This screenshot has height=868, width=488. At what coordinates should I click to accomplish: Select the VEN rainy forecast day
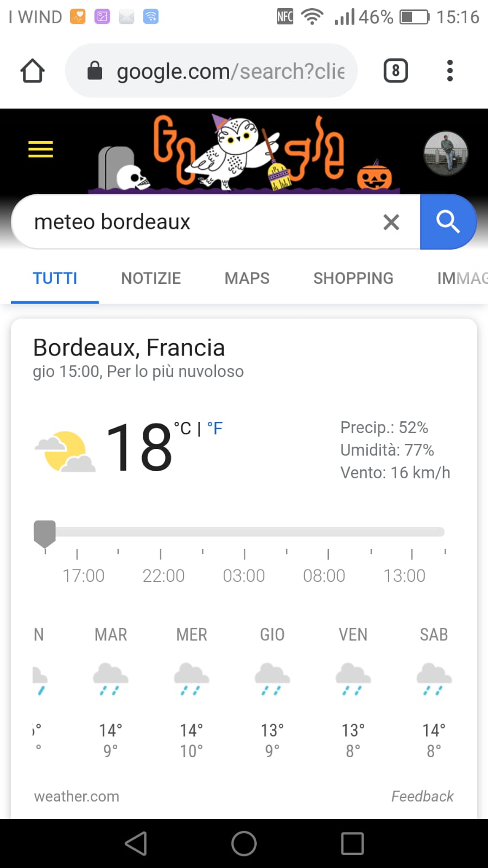tap(353, 689)
